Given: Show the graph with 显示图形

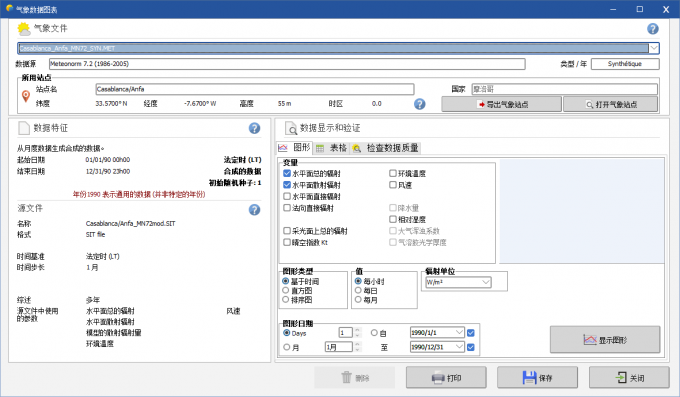Looking at the screenshot, I should 605,340.
